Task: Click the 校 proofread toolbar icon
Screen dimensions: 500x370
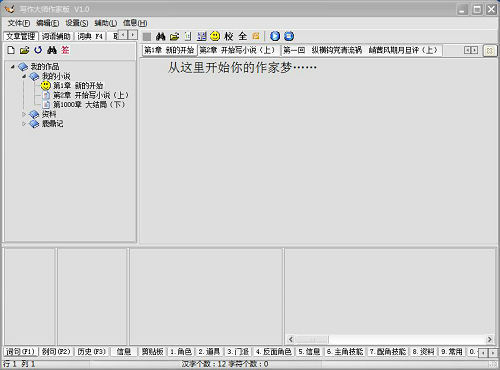Action: [229, 36]
